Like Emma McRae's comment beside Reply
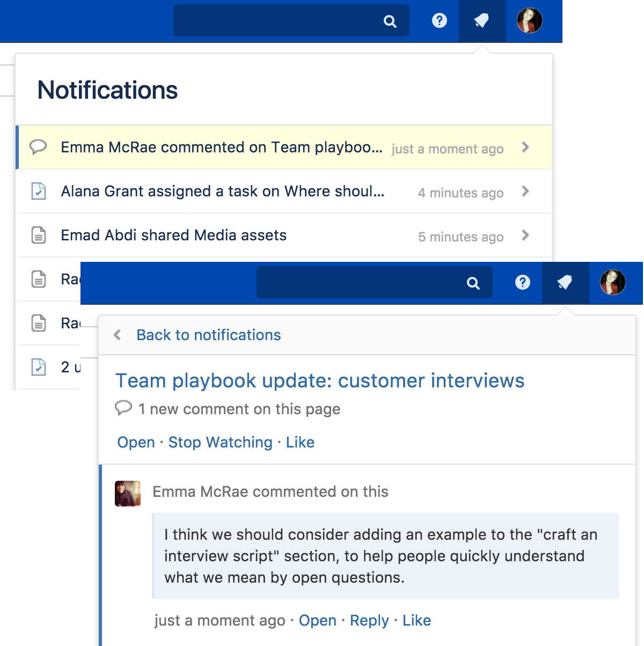Screen dimensions: 644x646 416,620
